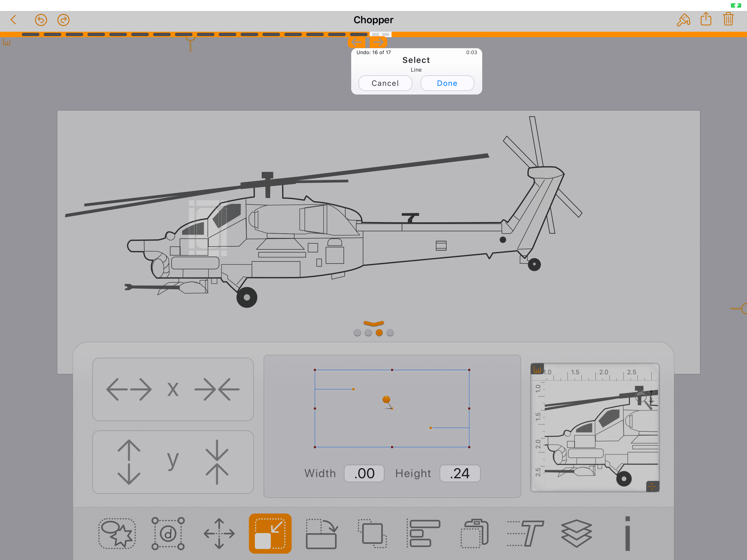Open the text tool

(x=526, y=533)
